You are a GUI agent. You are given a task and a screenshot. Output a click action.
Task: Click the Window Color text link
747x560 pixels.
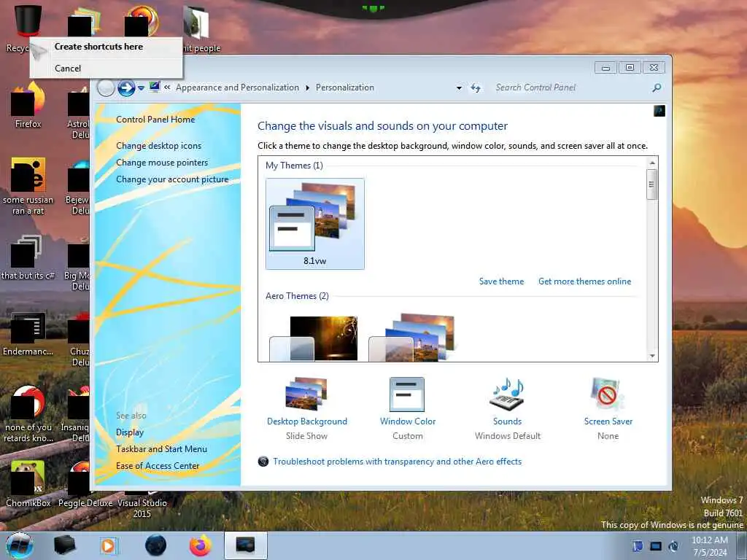[408, 421]
